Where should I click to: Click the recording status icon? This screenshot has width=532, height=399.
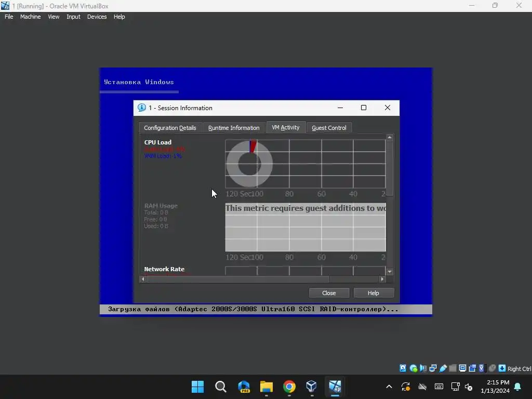[472, 368]
